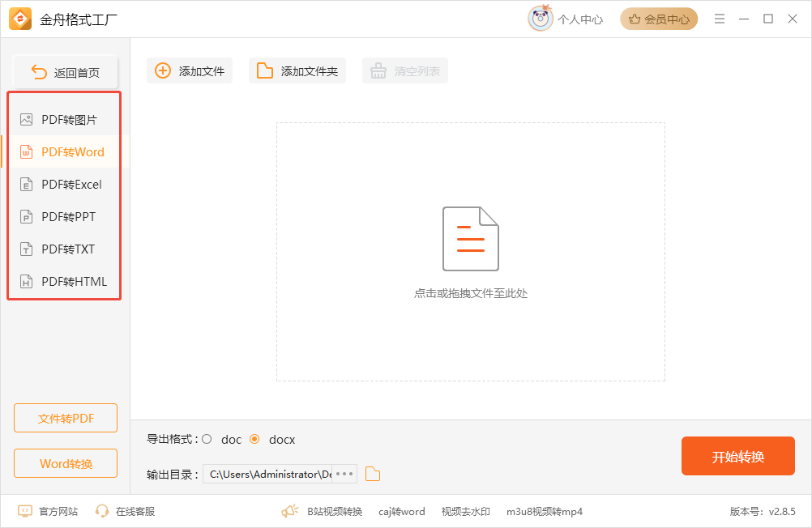Click the version number v2.8.5 text

[x=763, y=512]
